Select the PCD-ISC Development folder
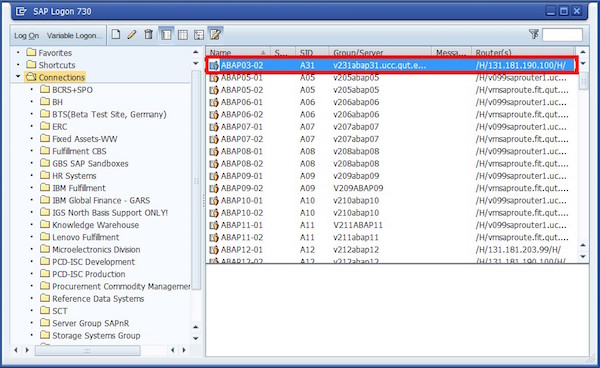The height and width of the screenshot is (368, 600). coord(87,262)
